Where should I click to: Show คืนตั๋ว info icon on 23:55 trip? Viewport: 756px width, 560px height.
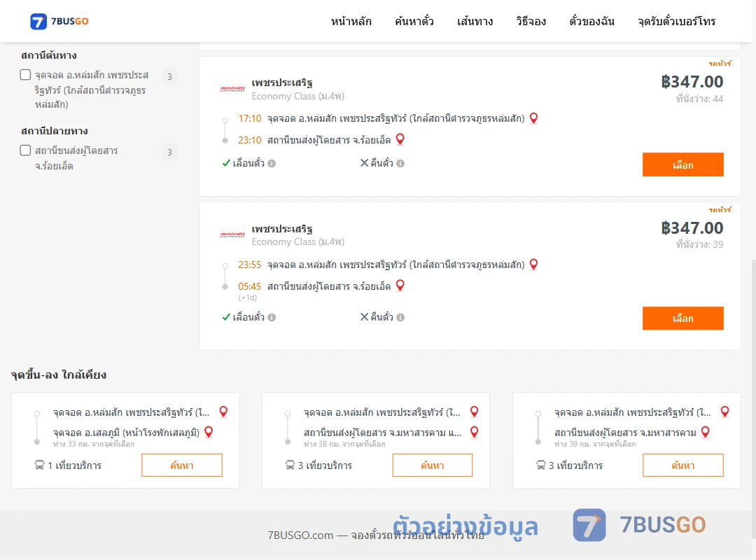pyautogui.click(x=400, y=317)
